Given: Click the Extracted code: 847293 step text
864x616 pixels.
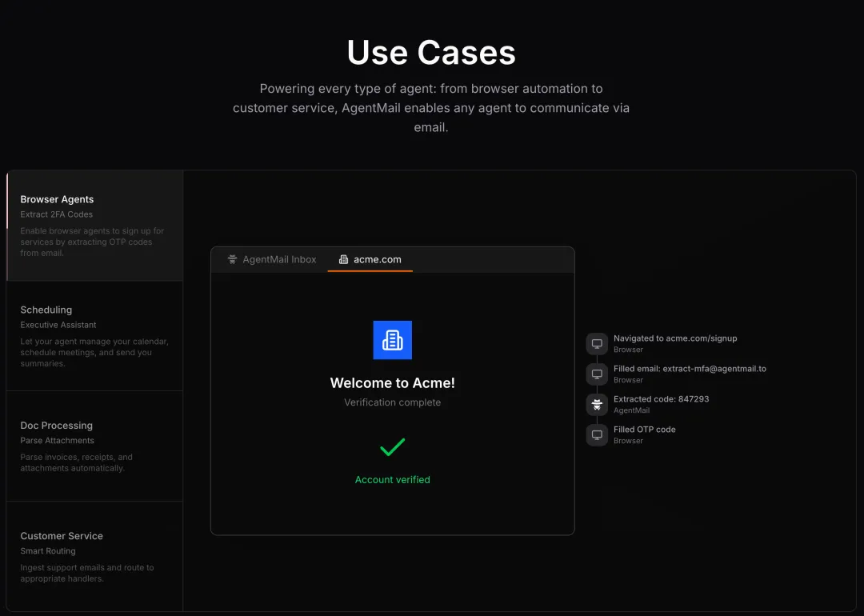Looking at the screenshot, I should [661, 399].
